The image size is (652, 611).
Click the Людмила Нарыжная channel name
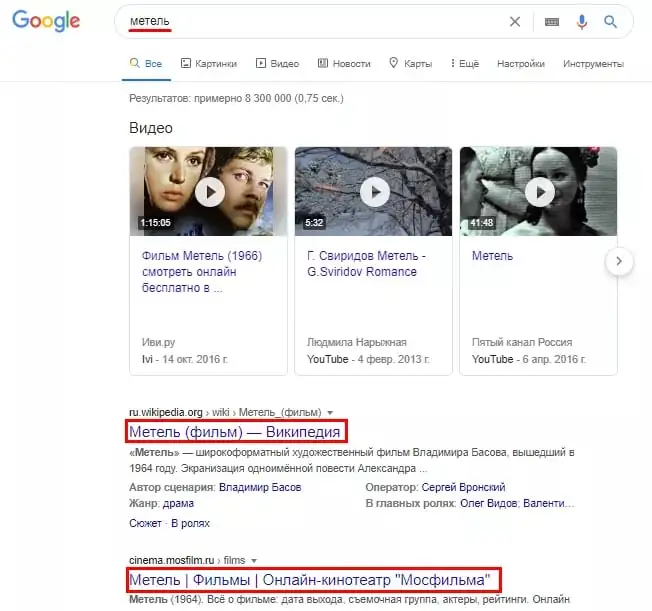point(357,342)
